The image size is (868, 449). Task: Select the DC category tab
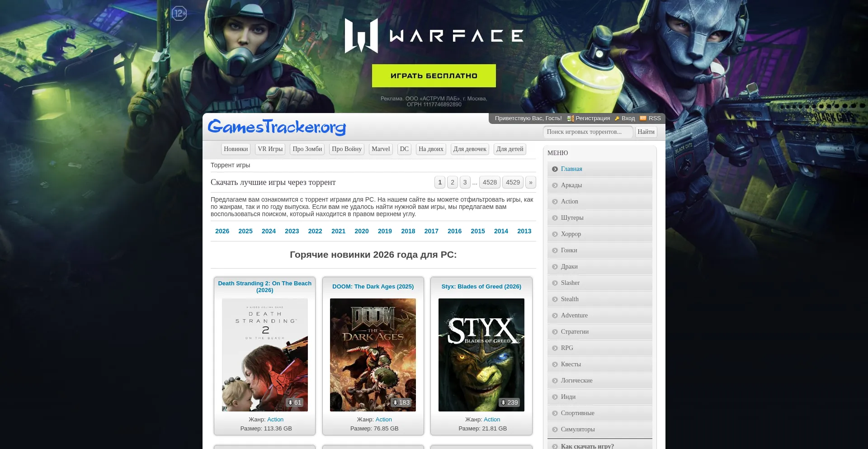404,149
